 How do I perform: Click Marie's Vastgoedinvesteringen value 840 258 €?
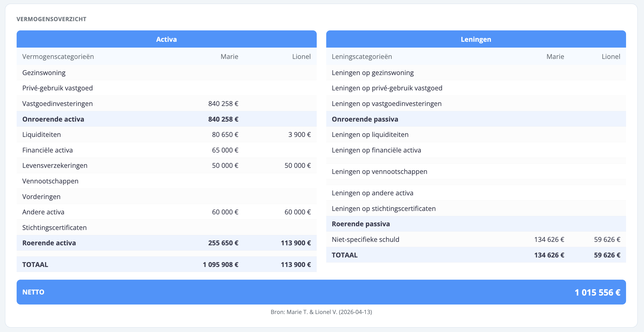click(223, 104)
